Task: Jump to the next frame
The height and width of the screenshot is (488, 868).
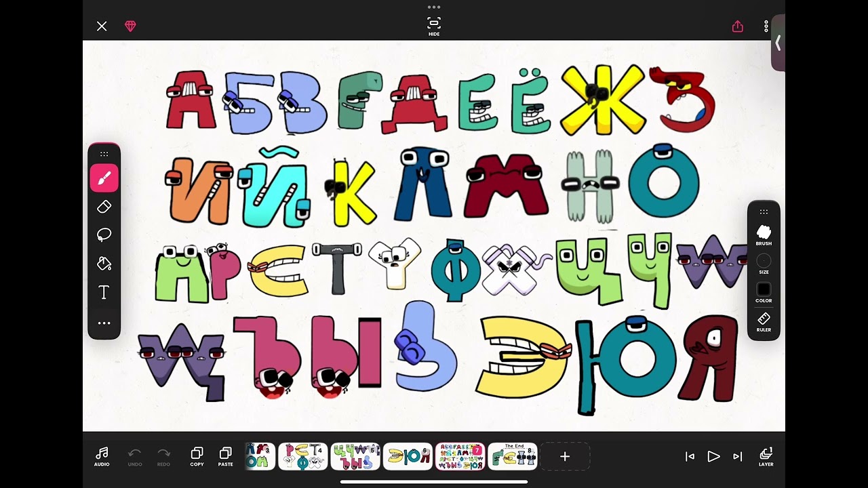Action: (738, 456)
